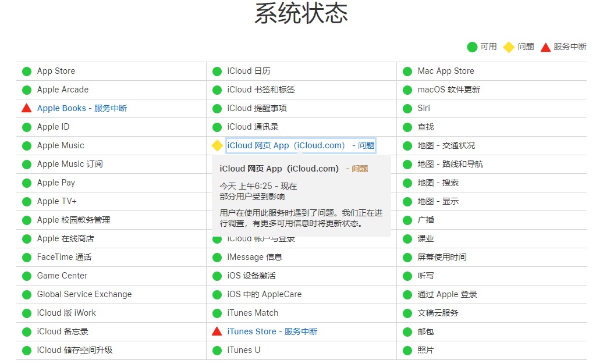Click the Apple 在线商店 entry
The width and height of the screenshot is (603, 364).
pyautogui.click(x=65, y=238)
